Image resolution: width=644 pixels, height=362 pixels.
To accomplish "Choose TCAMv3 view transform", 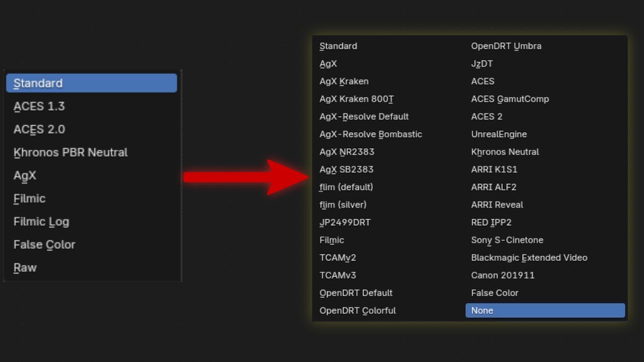I will click(x=338, y=275).
